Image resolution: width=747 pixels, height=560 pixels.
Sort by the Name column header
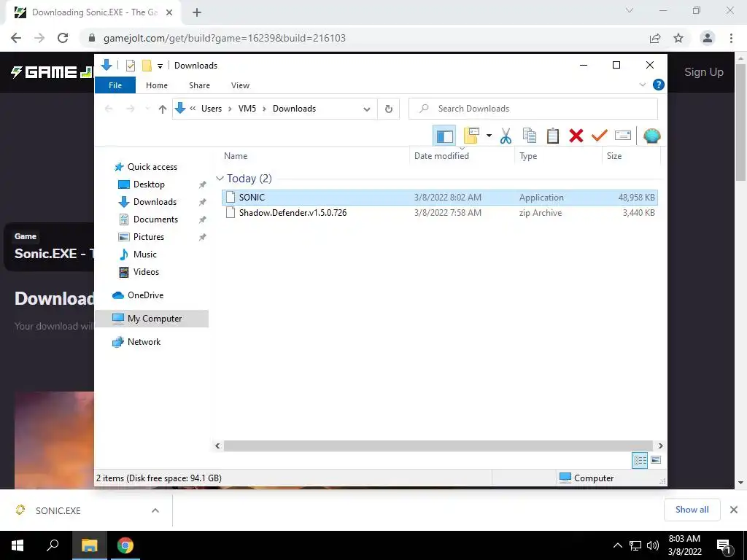coord(236,156)
